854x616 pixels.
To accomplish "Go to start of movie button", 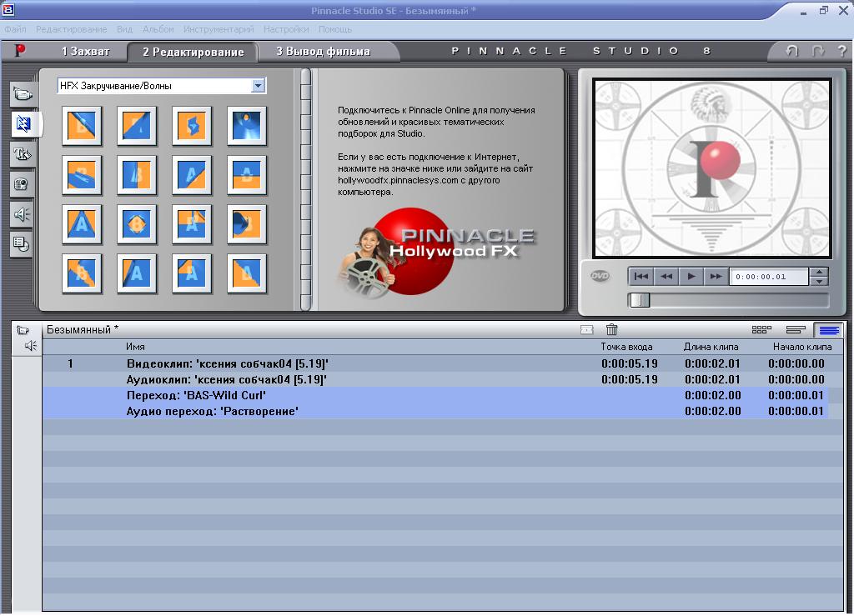I will pos(641,277).
